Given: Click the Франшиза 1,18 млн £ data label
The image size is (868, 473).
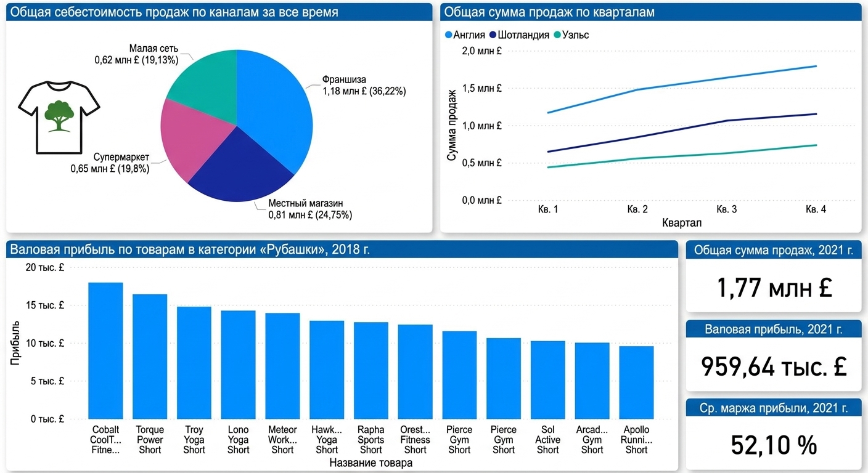Looking at the screenshot, I should (x=364, y=86).
